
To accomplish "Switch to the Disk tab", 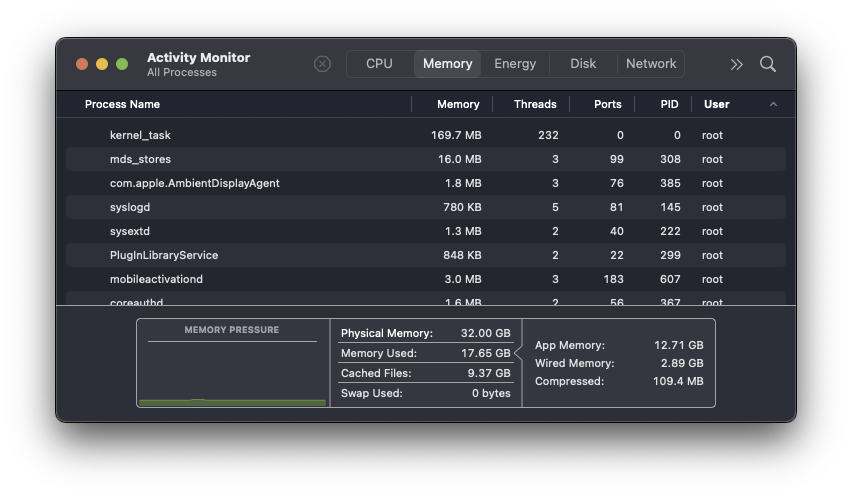I will pos(583,64).
